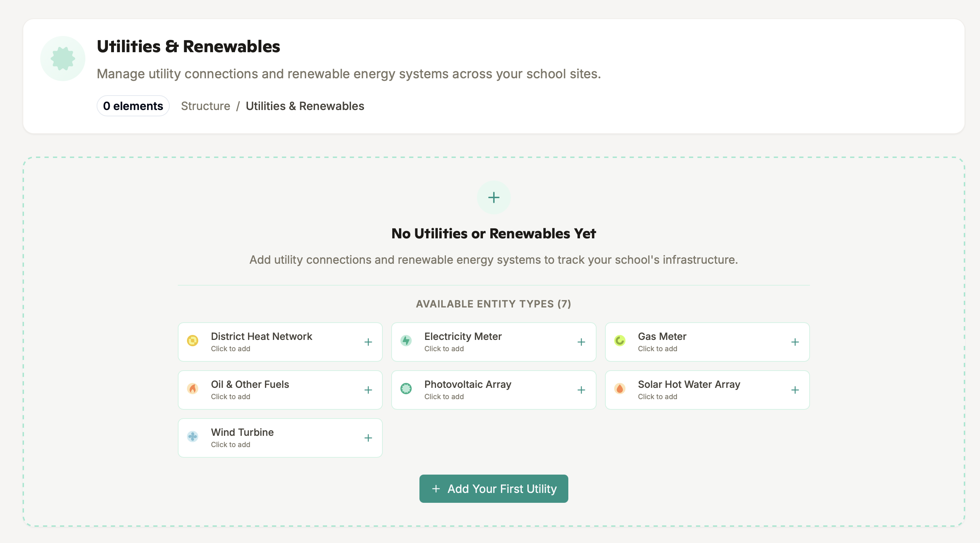Open the Structure breadcrumb link
This screenshot has width=980, height=543.
[x=205, y=106]
